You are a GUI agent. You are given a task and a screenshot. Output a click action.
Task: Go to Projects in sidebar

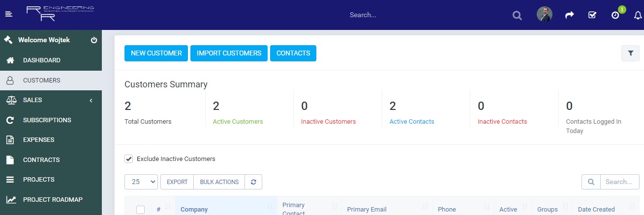[x=38, y=180]
